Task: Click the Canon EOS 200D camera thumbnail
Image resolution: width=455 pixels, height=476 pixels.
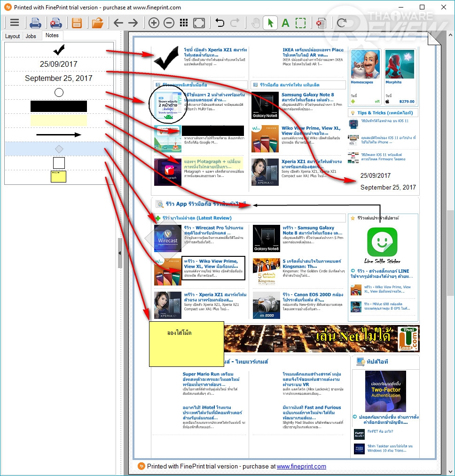Action: (x=267, y=305)
